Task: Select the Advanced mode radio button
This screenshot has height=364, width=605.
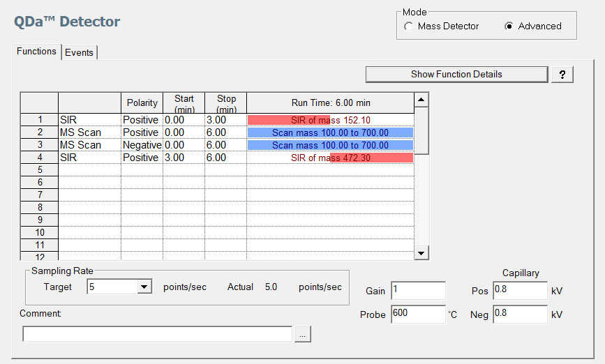Action: pos(509,26)
